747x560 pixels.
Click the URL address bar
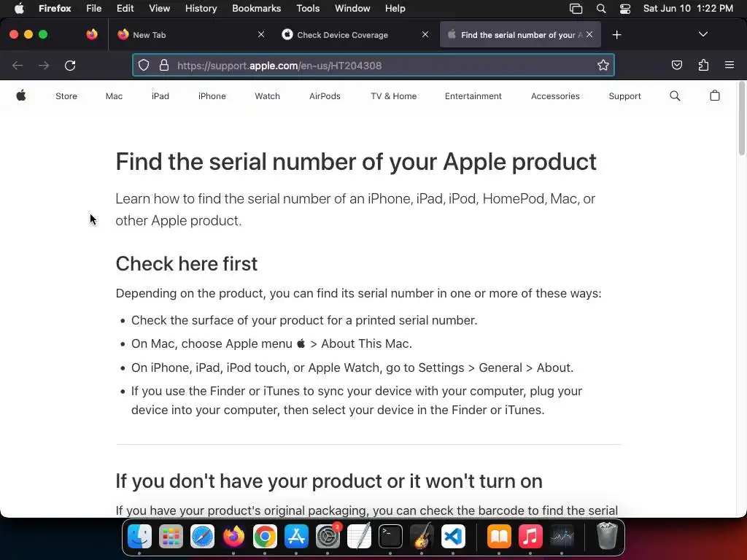coord(379,66)
